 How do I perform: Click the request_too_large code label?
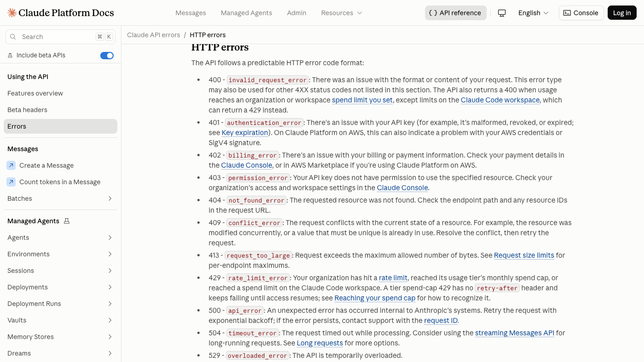pos(258,255)
